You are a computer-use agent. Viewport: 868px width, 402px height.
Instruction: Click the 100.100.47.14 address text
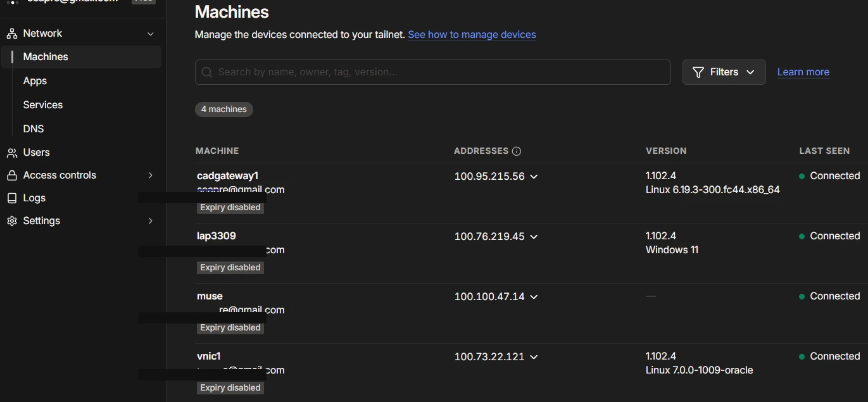click(489, 297)
